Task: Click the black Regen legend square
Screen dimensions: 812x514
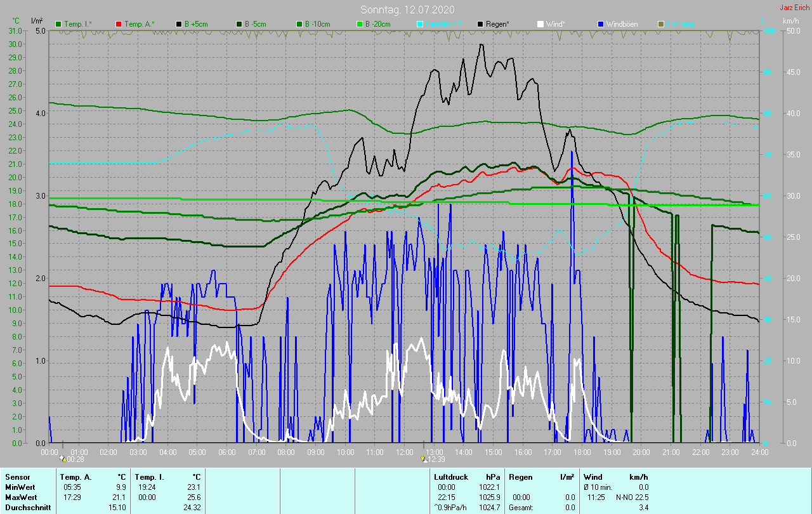Action: click(480, 24)
